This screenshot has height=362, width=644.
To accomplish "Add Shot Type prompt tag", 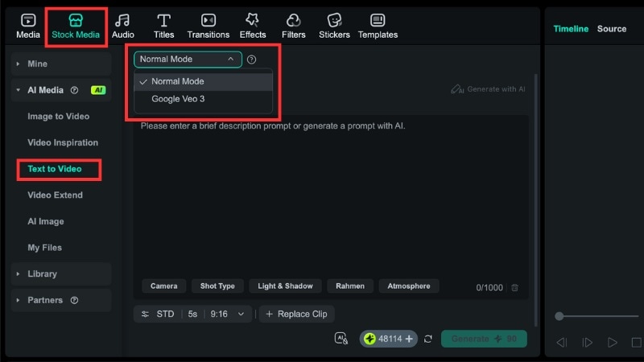I will coord(217,286).
